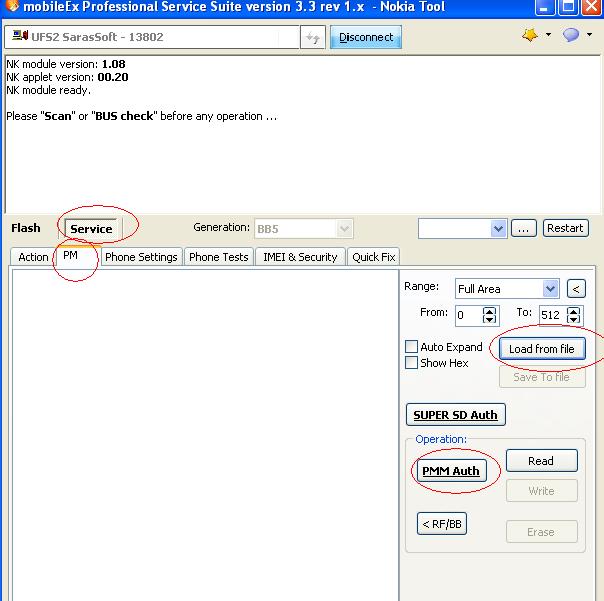Screen dimensions: 604x601
Task: Click the Restart button
Action: point(565,228)
